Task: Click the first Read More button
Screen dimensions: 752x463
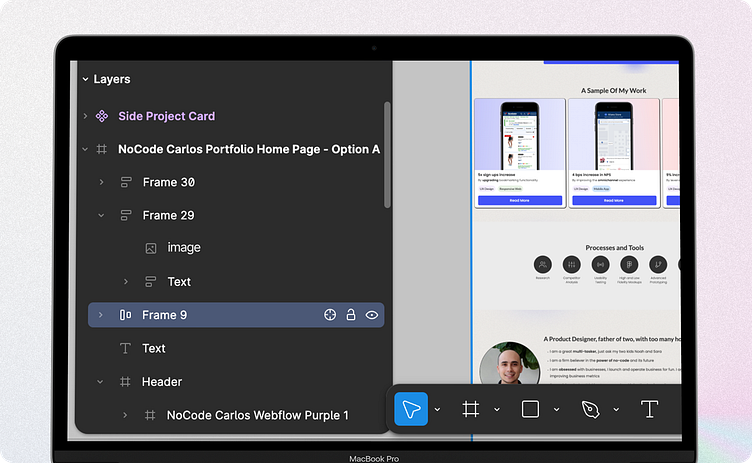Action: pyautogui.click(x=519, y=200)
